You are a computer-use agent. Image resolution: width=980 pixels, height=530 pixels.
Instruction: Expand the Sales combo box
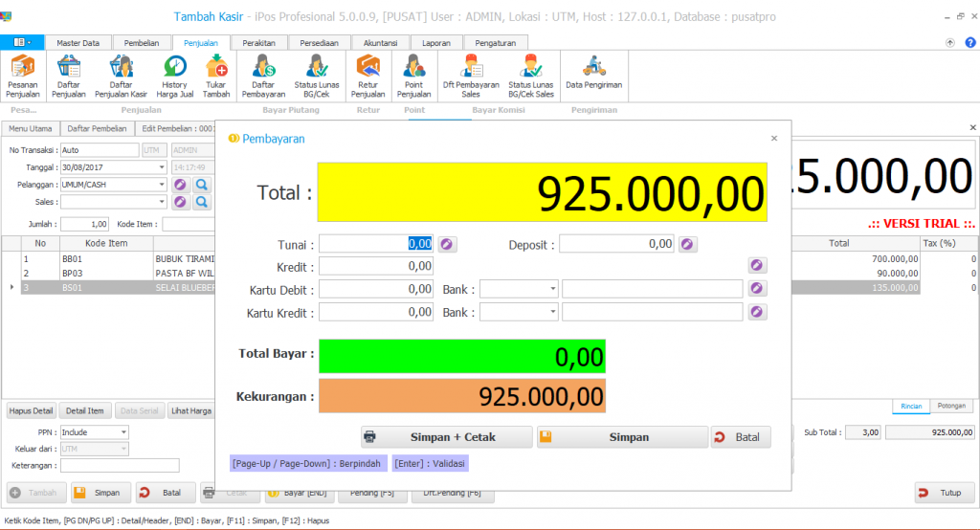(161, 202)
